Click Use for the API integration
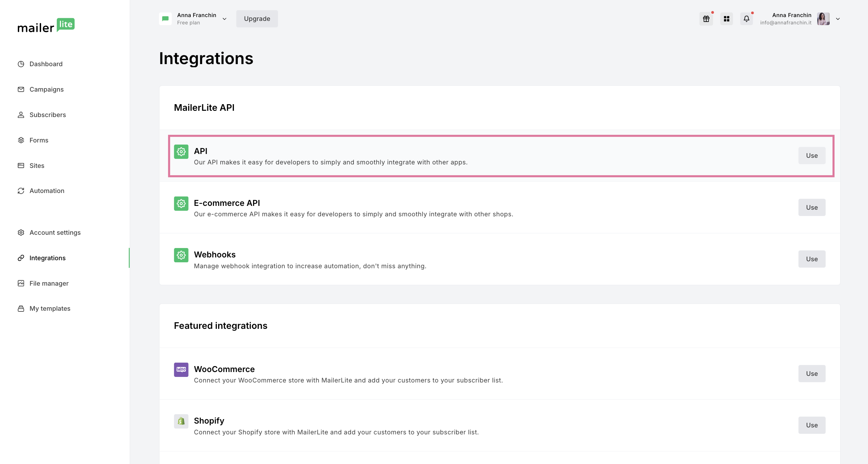 click(x=812, y=155)
